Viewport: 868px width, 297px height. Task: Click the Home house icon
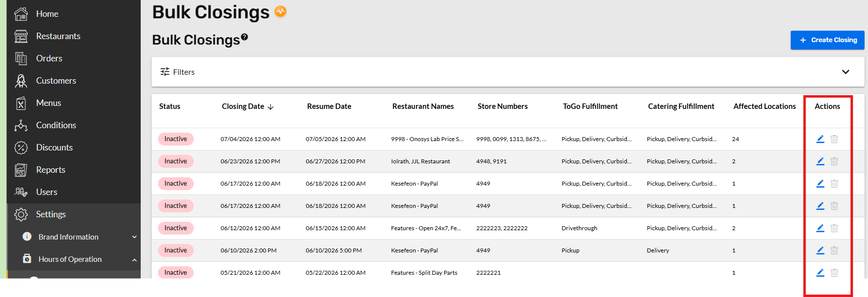click(21, 14)
